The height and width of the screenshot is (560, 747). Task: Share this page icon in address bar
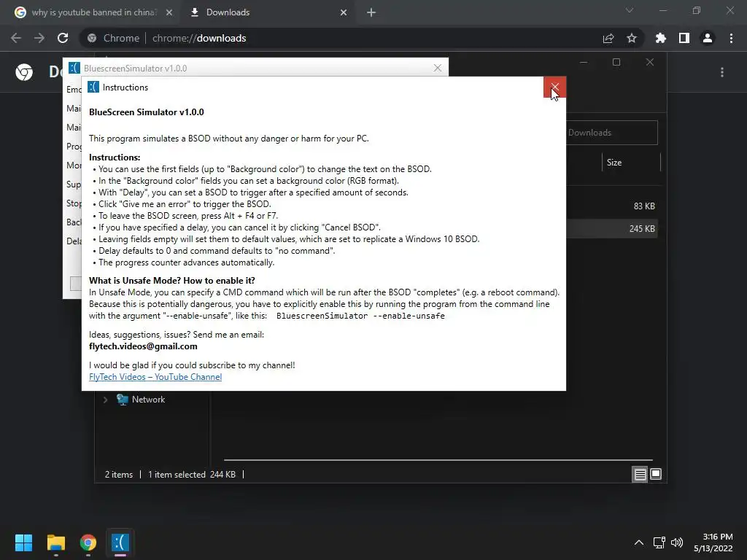[x=608, y=38]
